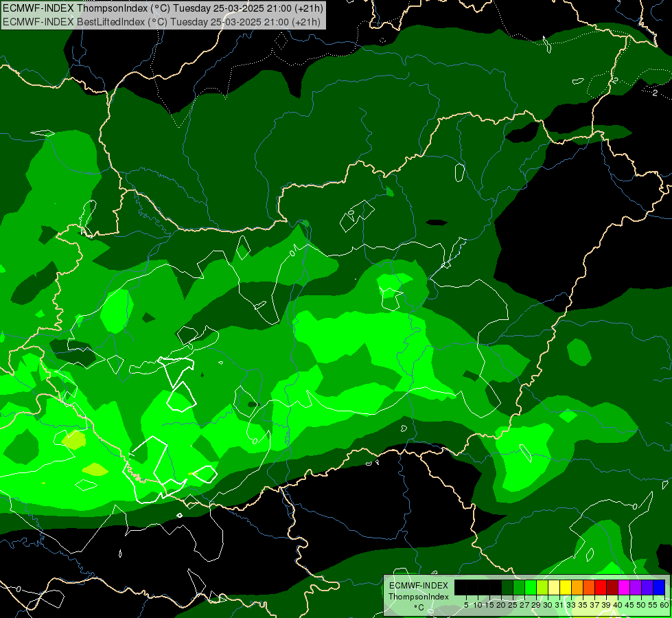Click the BestLiftedIndex title line

161,22
